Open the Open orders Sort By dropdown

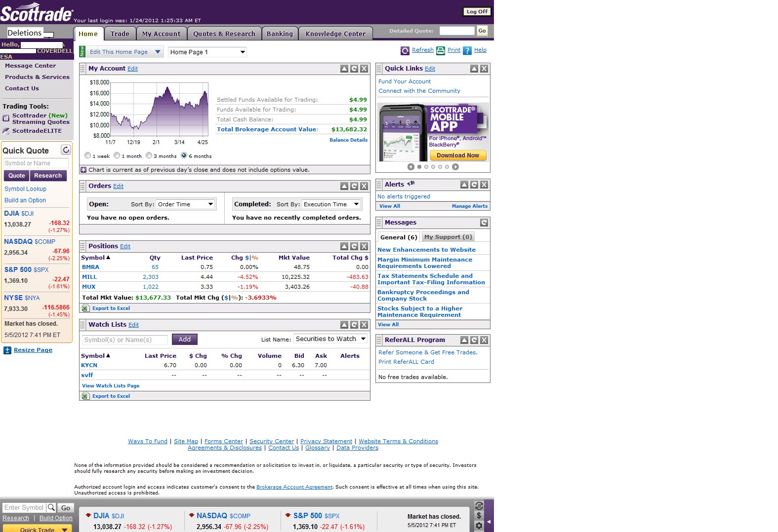186,204
